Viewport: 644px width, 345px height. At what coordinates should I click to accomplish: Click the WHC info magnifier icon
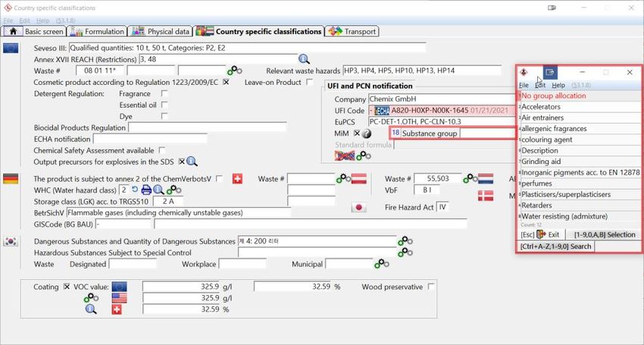pos(158,190)
